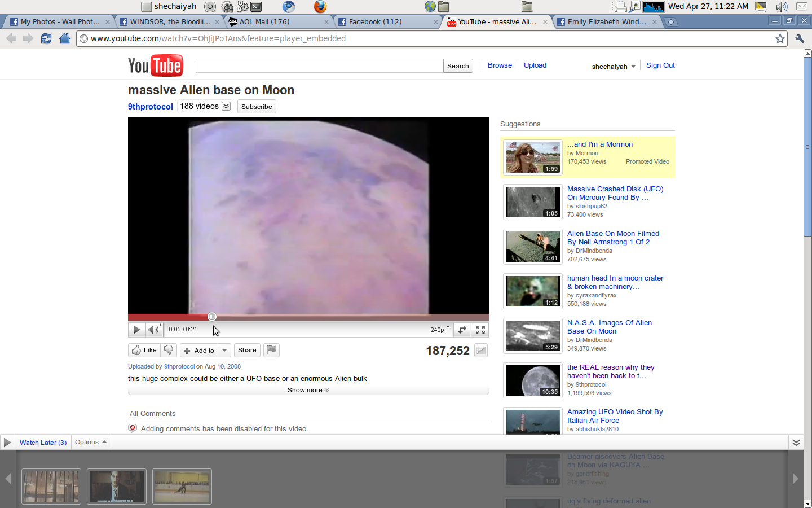Open the mail icon in system tray
Screen dimensions: 812x508
(802, 7)
